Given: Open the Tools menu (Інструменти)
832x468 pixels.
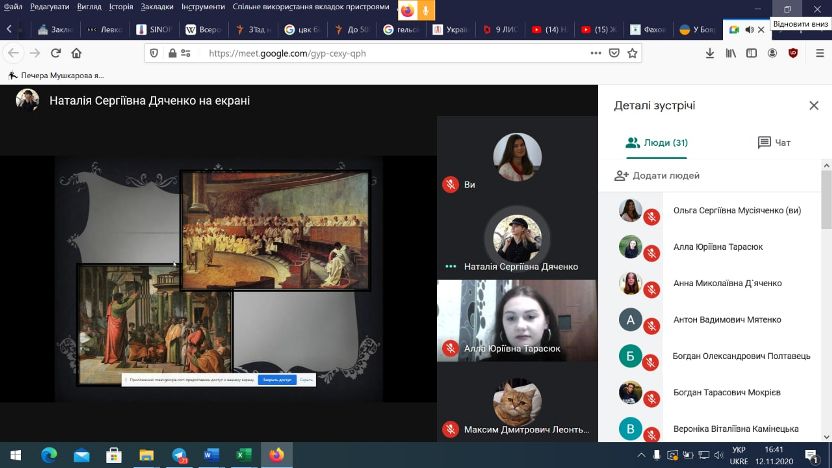Looking at the screenshot, I should 203,7.
